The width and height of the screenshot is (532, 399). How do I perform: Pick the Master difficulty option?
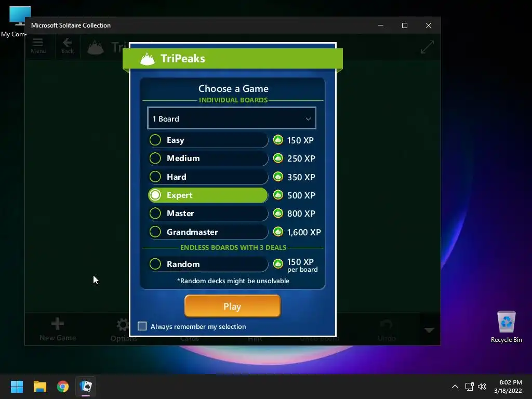click(208, 214)
